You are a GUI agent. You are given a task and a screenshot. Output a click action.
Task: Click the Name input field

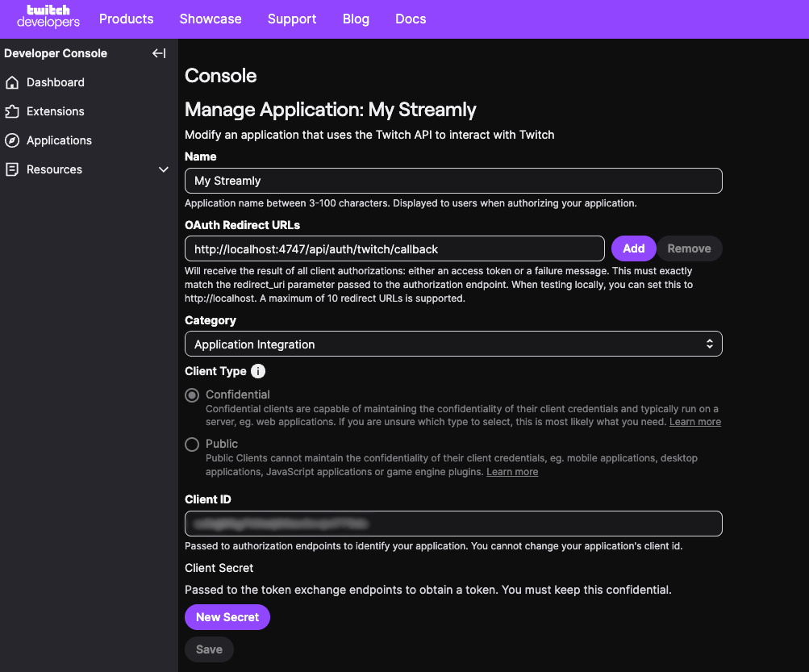tap(453, 181)
